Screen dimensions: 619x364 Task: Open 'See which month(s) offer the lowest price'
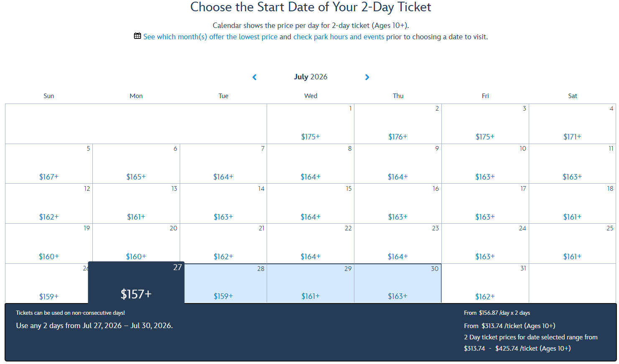[210, 37]
